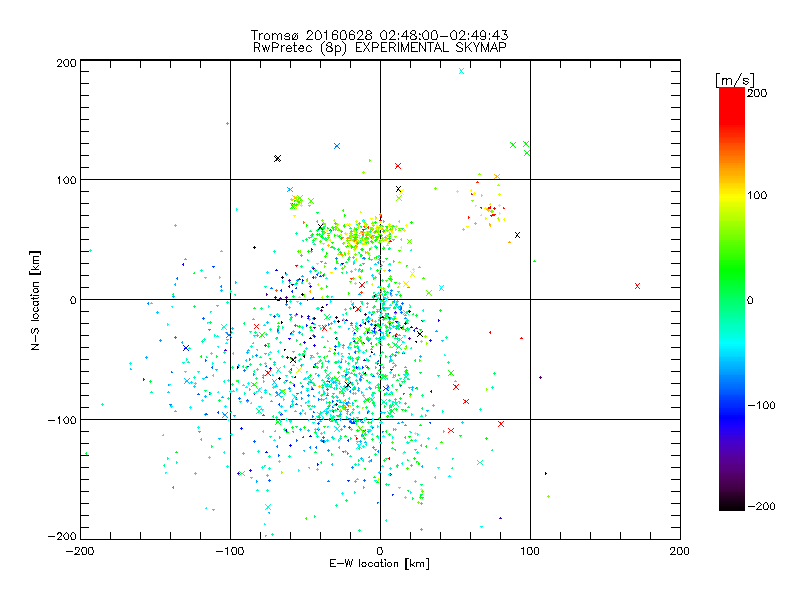The width and height of the screenshot is (800, 600).
Task: Click the '-100' label on the E-W axis
Action: [x=230, y=551]
